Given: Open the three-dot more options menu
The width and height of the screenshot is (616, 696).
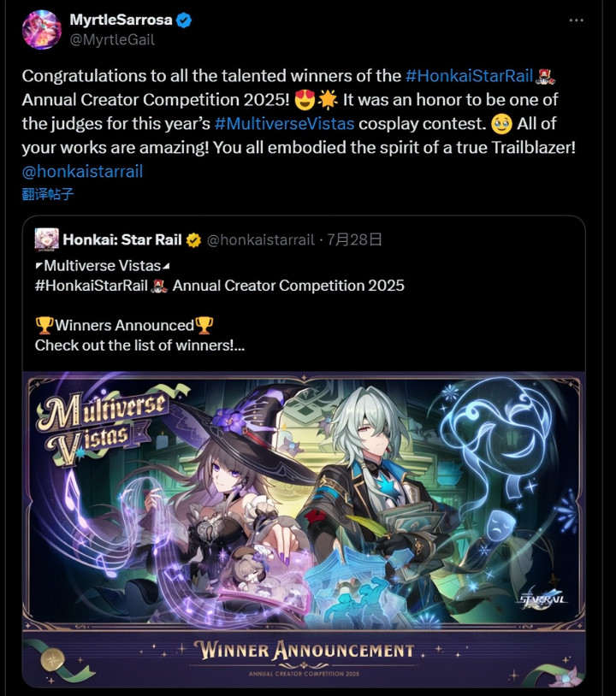Looking at the screenshot, I should coord(576,20).
